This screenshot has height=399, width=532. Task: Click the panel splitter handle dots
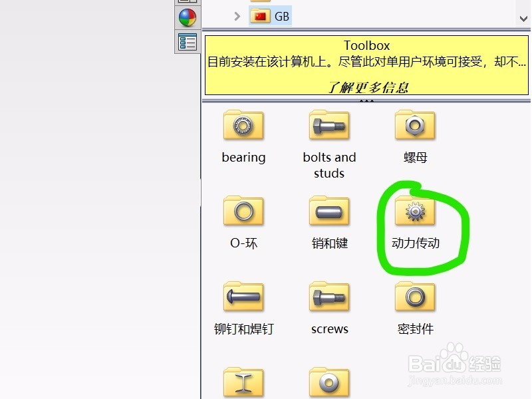366,101
